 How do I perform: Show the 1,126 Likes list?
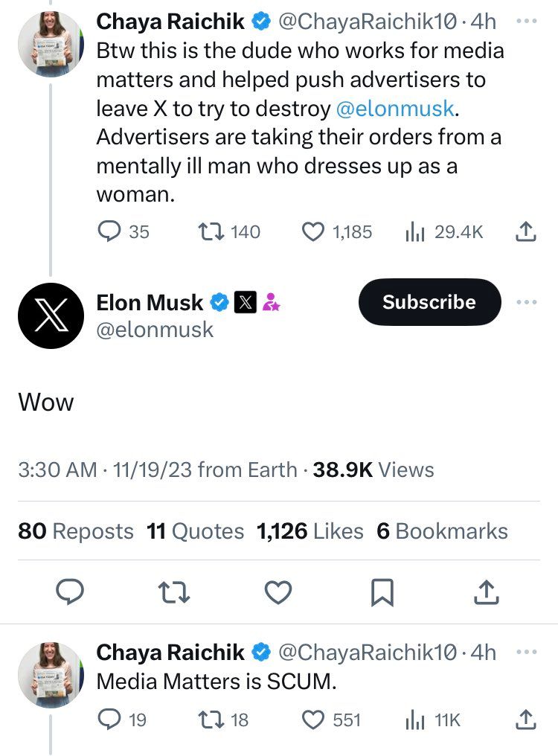click(x=310, y=531)
